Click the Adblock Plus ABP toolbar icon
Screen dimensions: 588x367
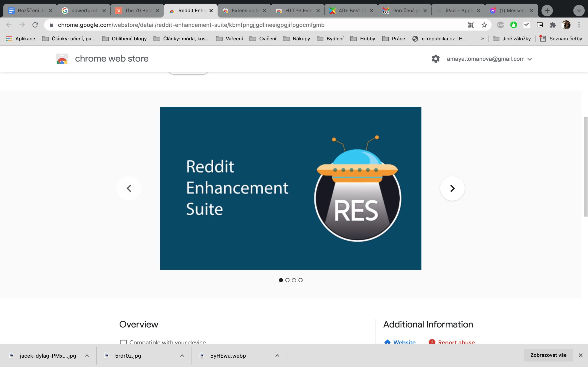click(501, 25)
